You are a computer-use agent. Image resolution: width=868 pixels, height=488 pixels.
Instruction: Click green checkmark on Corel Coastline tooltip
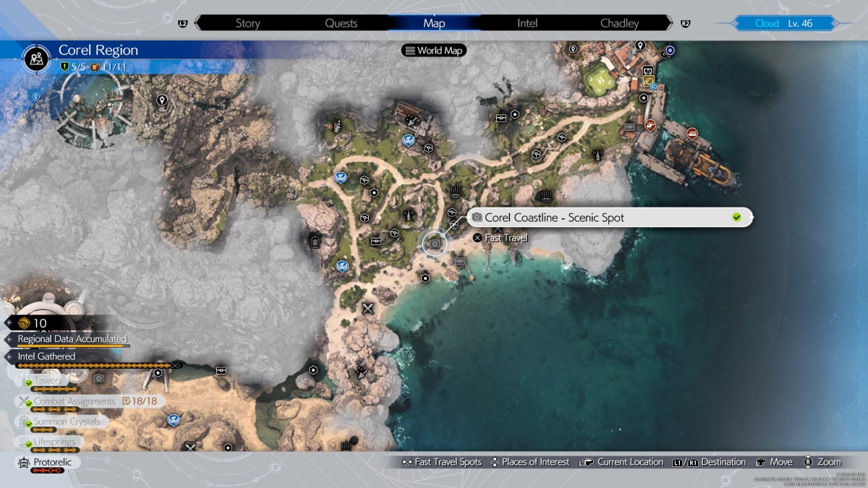click(736, 218)
